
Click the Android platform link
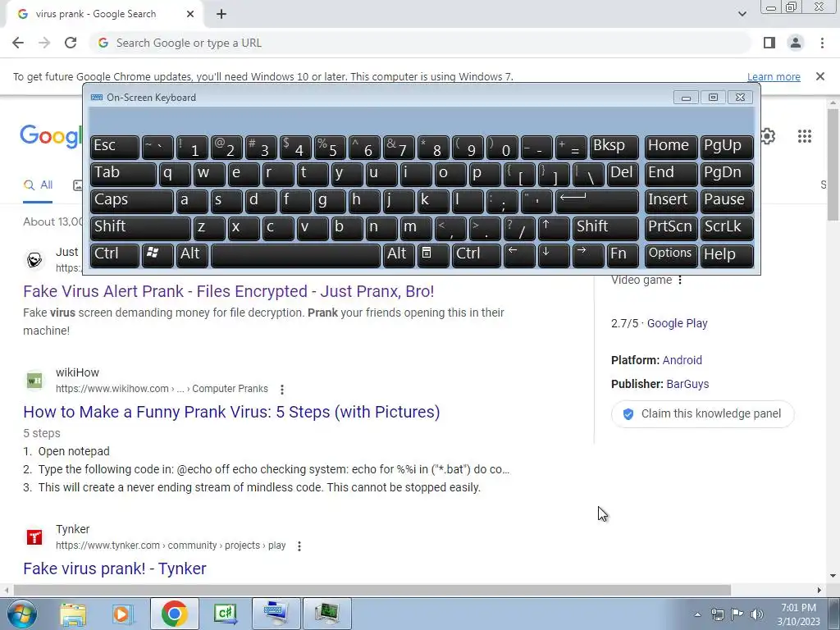coord(682,360)
